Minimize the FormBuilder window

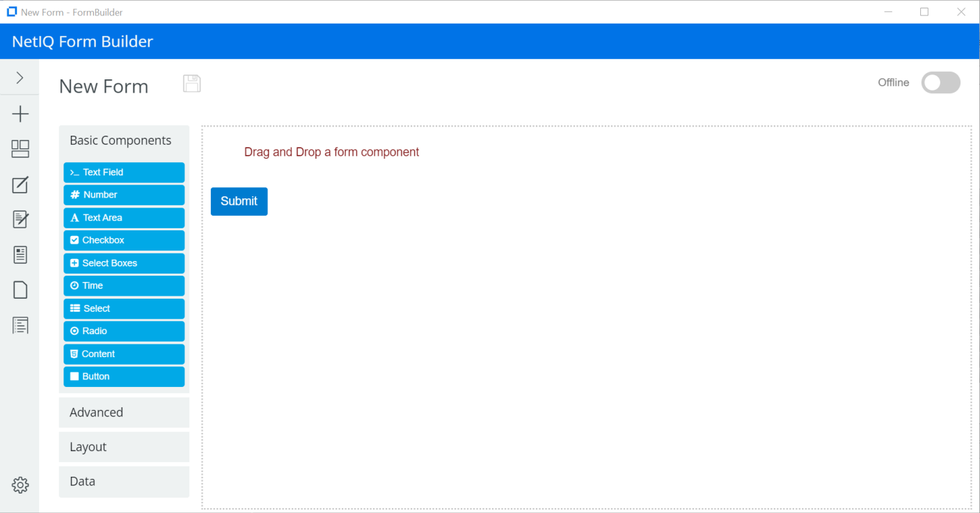click(888, 12)
